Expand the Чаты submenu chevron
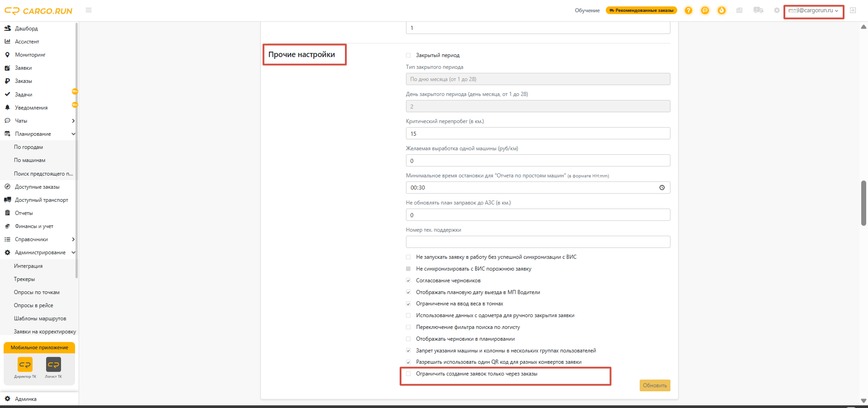Viewport: 868px width, 408px height. click(73, 121)
